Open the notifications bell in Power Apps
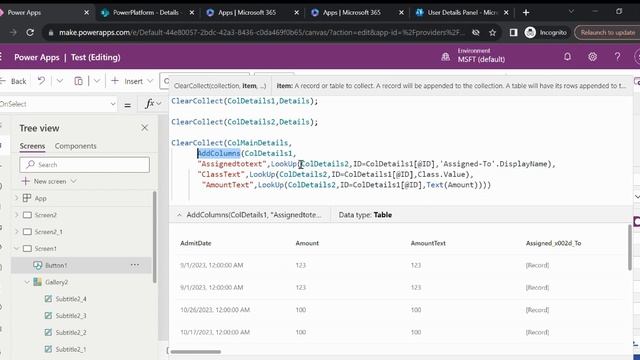 tap(567, 57)
